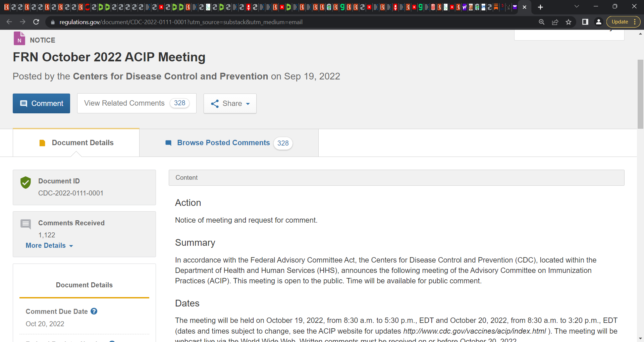Click View Related Comments 328 button
Viewport: 644px width, 342px height.
(137, 103)
